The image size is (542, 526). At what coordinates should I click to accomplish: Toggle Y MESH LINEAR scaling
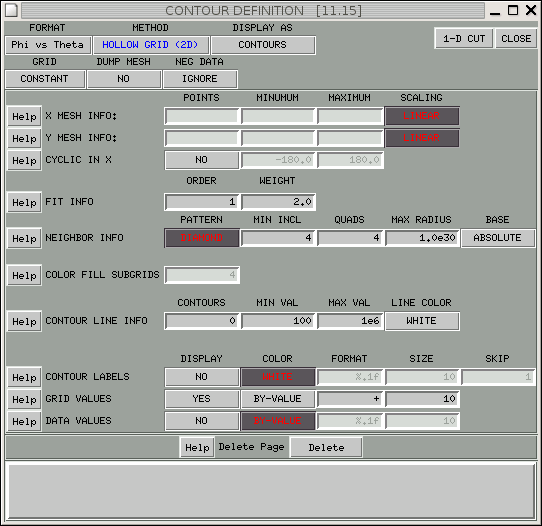click(422, 138)
